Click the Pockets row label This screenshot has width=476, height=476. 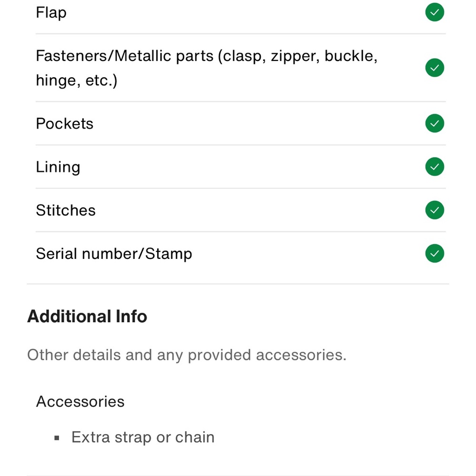click(x=65, y=124)
